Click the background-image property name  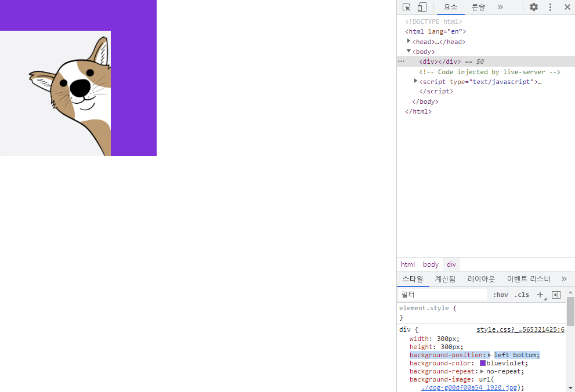pos(440,379)
